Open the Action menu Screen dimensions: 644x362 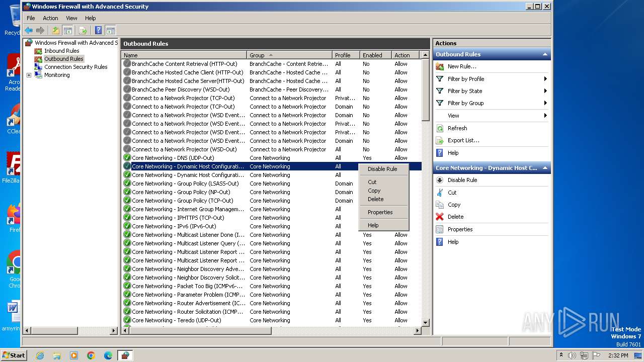tap(50, 18)
